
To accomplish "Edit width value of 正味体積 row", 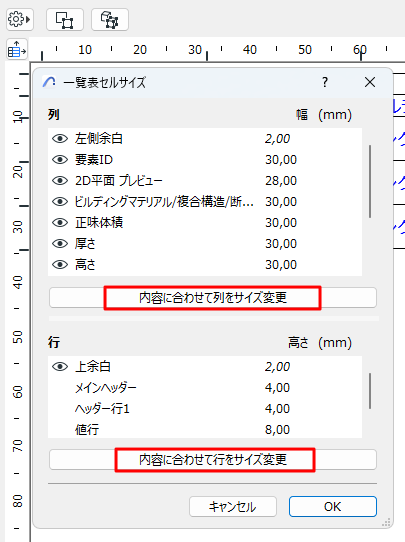I will (x=281, y=223).
